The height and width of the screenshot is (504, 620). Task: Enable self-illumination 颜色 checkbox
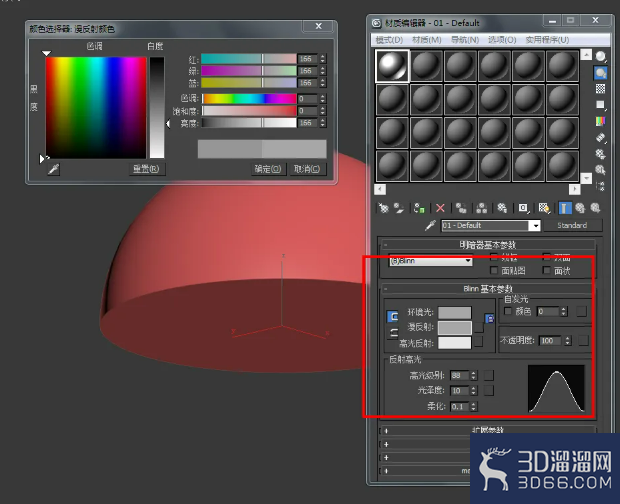point(508,311)
